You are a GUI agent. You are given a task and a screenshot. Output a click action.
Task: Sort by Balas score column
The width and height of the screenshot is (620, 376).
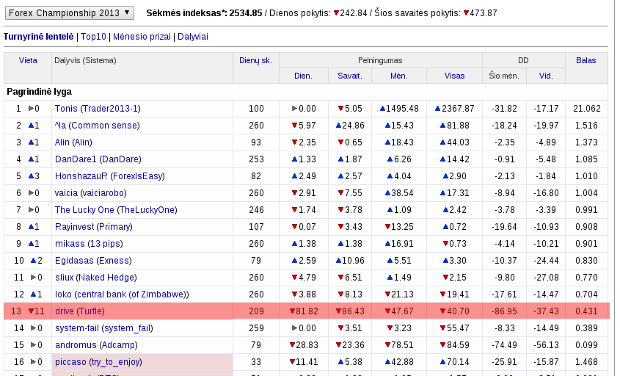(586, 60)
